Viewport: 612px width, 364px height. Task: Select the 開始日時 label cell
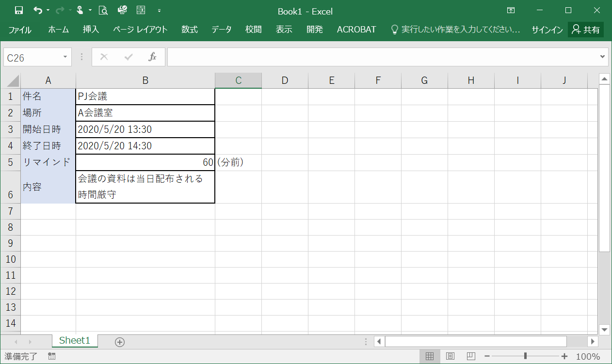[x=48, y=129]
